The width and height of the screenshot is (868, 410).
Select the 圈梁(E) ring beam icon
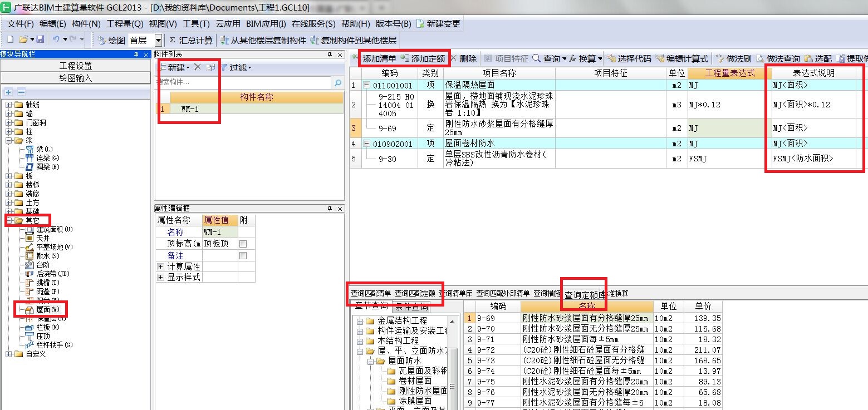pos(30,167)
